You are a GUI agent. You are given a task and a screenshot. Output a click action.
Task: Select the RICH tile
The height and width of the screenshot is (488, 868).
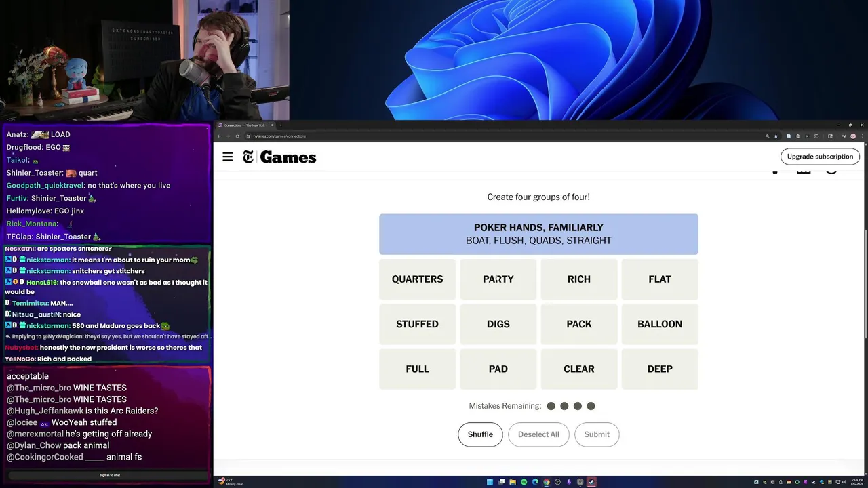[578, 279]
